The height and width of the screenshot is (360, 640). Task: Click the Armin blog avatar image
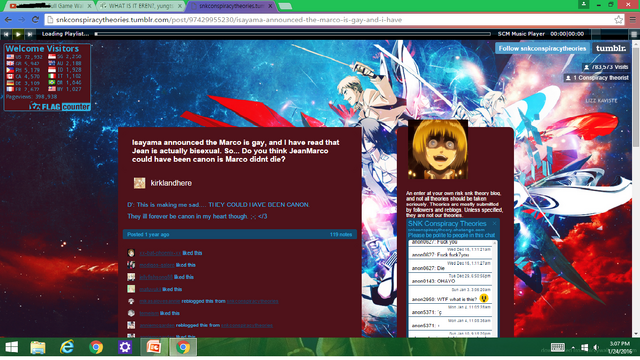click(438, 149)
